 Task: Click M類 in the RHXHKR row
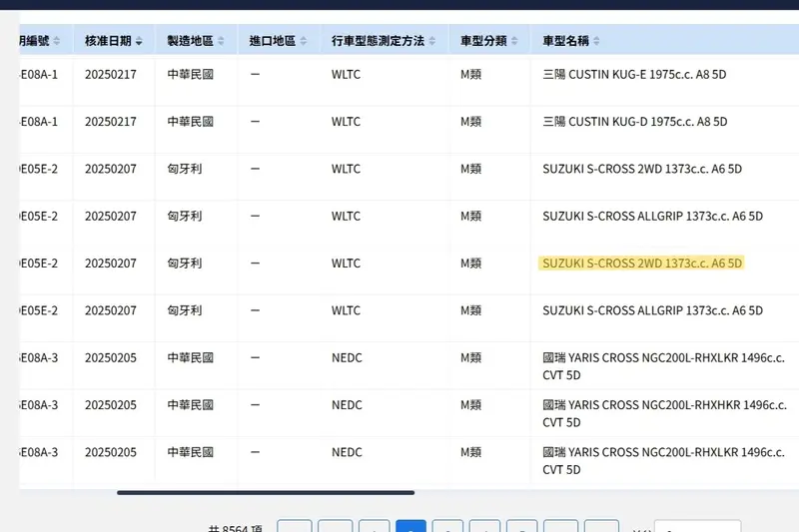[x=470, y=405]
